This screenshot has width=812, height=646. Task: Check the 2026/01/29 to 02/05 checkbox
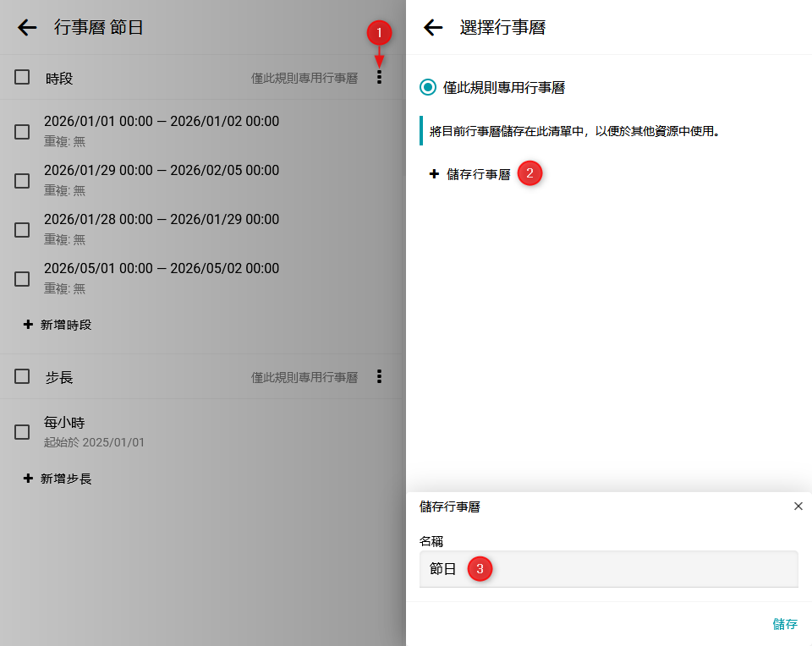tap(22, 180)
